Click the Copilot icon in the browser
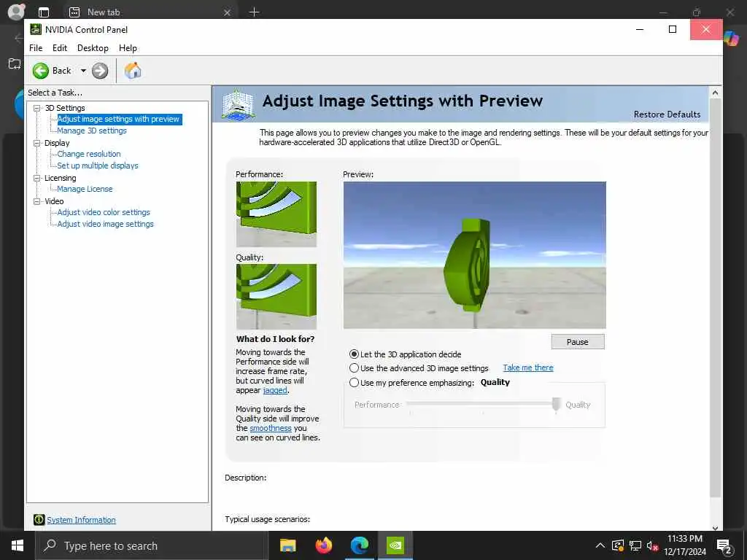The height and width of the screenshot is (560, 747). [731, 38]
